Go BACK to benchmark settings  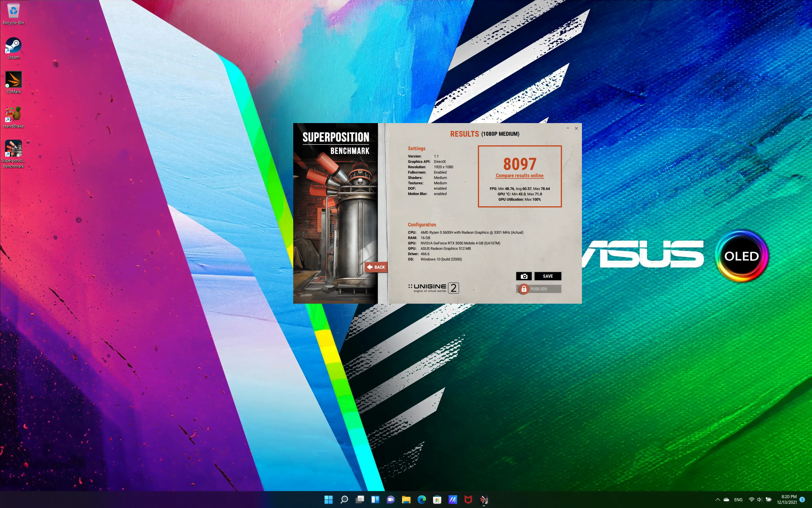pos(376,267)
